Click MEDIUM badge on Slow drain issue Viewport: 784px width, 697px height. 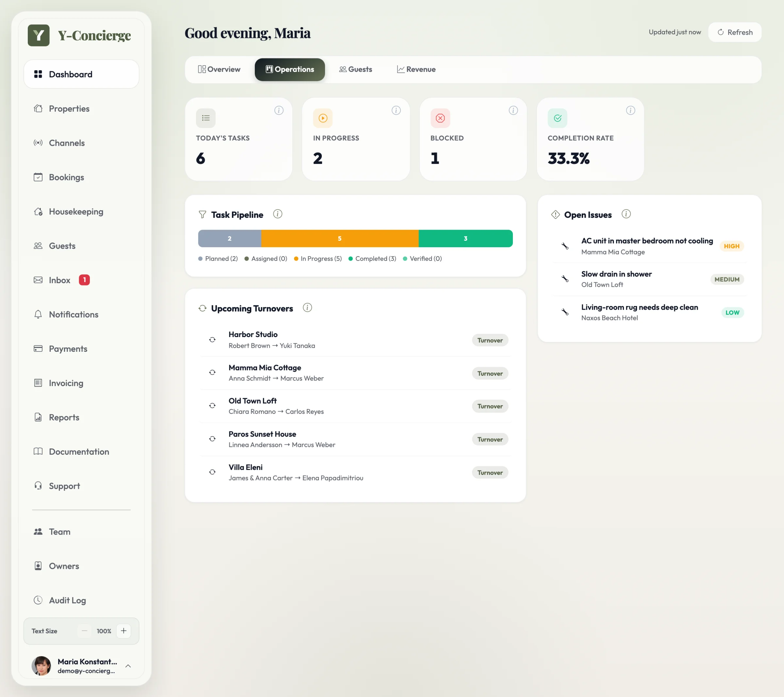pyautogui.click(x=727, y=279)
